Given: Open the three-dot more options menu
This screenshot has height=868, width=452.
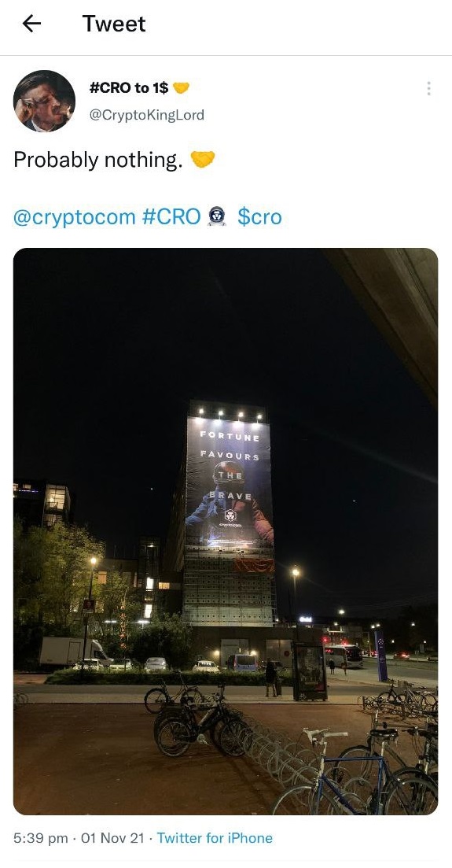Looking at the screenshot, I should point(428,89).
